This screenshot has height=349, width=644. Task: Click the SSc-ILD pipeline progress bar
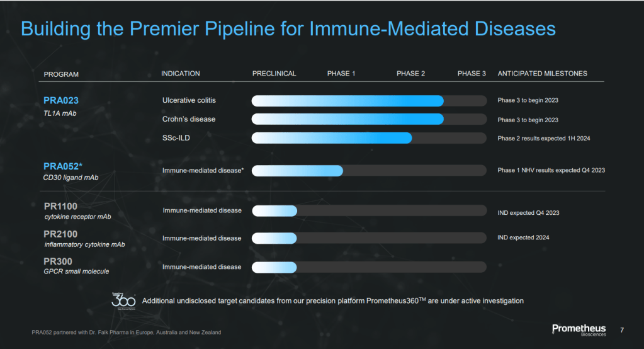pos(332,138)
